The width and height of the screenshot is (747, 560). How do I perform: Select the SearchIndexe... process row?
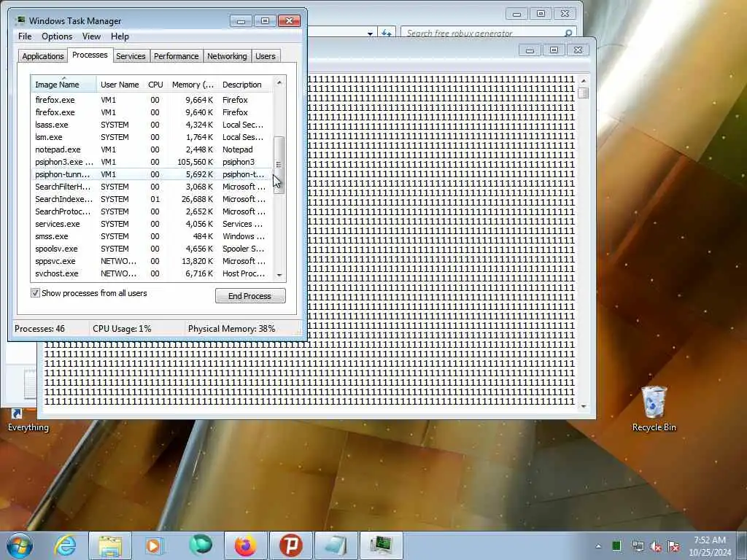tap(152, 199)
